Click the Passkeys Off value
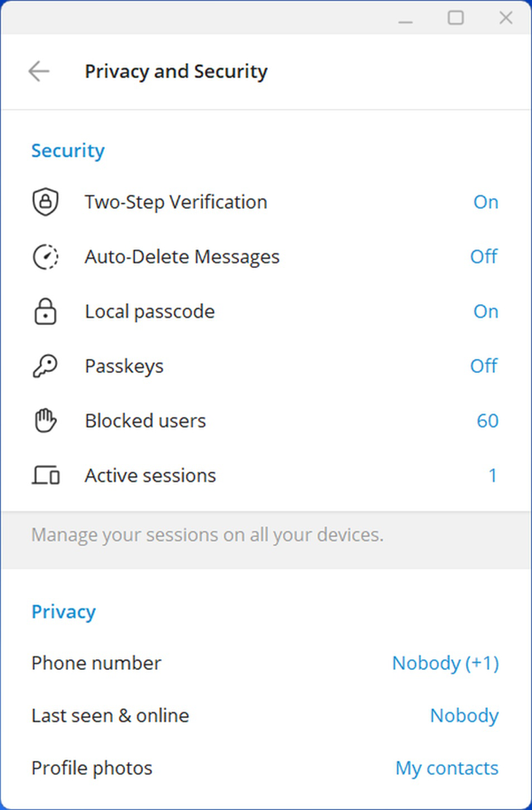 pos(483,366)
